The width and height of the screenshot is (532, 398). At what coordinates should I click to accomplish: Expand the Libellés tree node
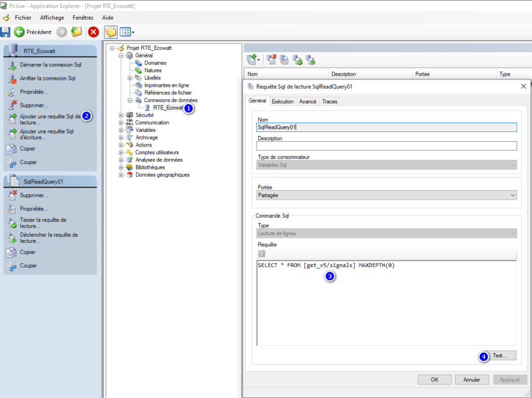point(129,78)
